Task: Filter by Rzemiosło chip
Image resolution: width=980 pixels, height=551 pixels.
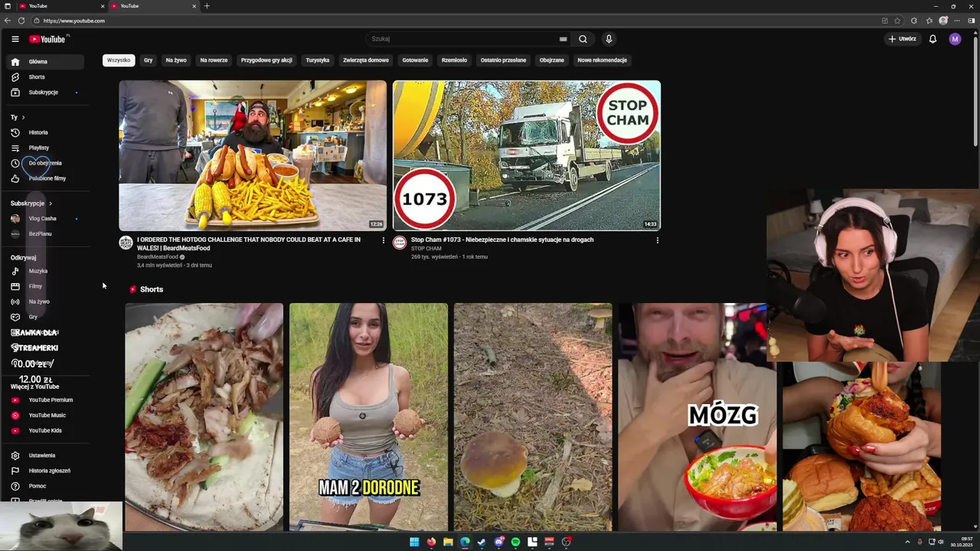Action: click(454, 60)
